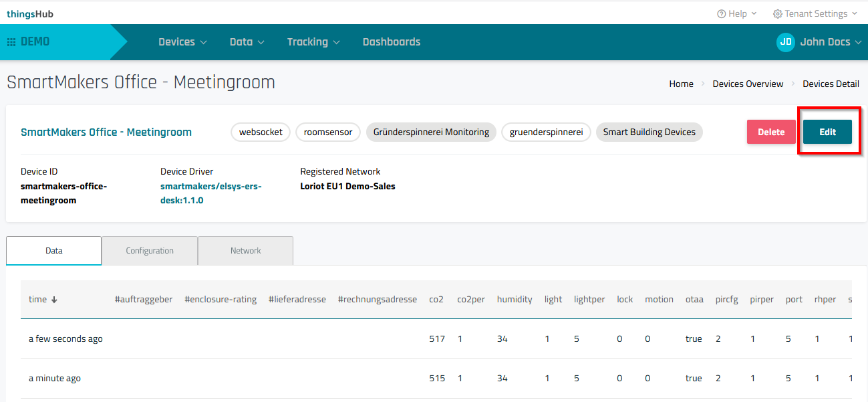Click the Home breadcrumb link
868x402 pixels.
pyautogui.click(x=681, y=84)
